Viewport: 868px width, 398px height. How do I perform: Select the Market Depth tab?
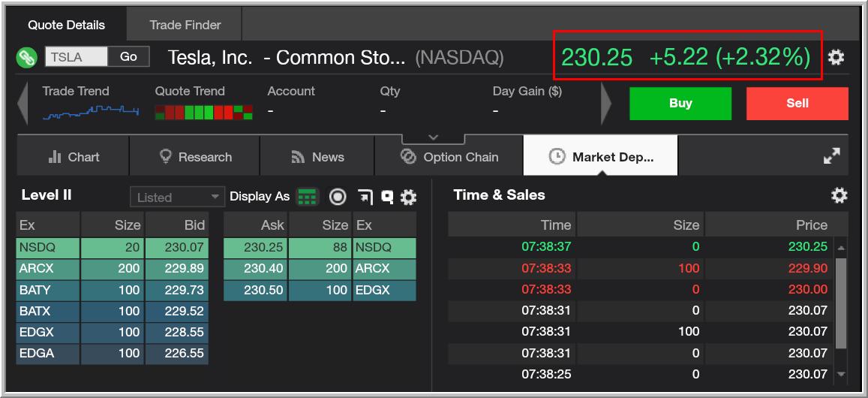601,157
